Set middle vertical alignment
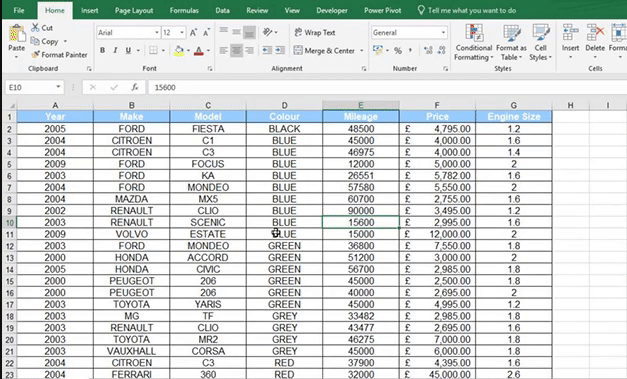The height and width of the screenshot is (379, 627). tap(236, 32)
